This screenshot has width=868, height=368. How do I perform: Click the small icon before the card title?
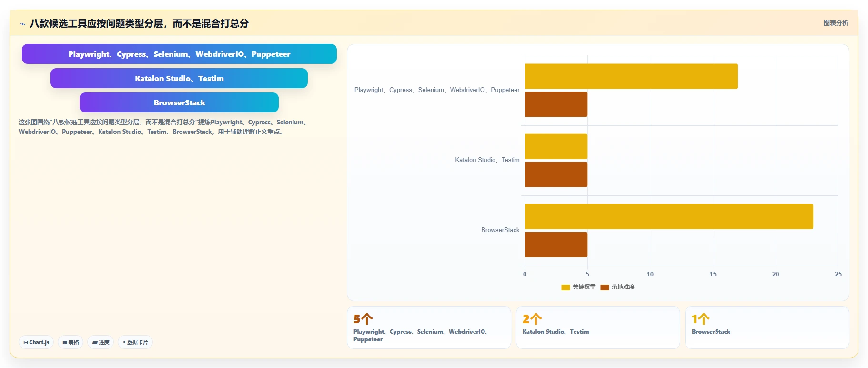click(x=22, y=24)
